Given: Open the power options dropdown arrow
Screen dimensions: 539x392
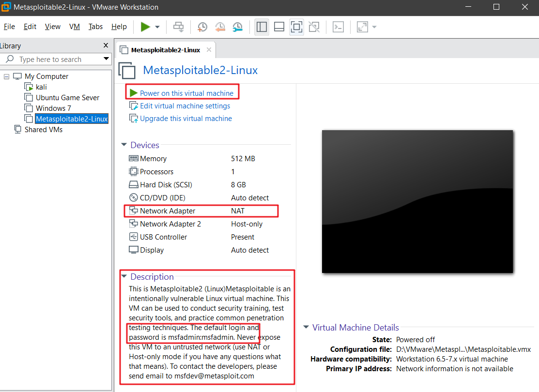Looking at the screenshot, I should pyautogui.click(x=157, y=27).
